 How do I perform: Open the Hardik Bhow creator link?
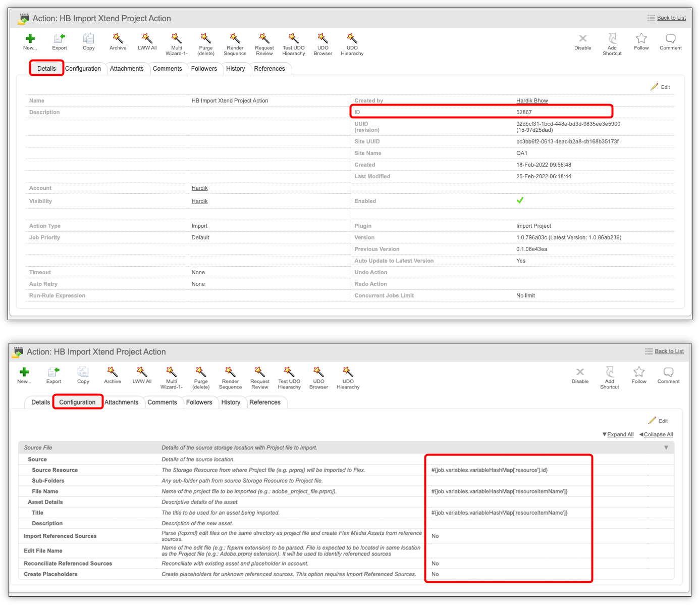coord(532,100)
